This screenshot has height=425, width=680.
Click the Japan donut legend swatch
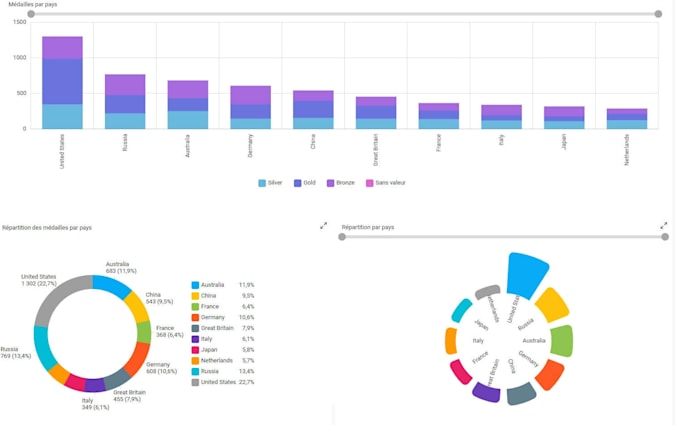pos(195,350)
